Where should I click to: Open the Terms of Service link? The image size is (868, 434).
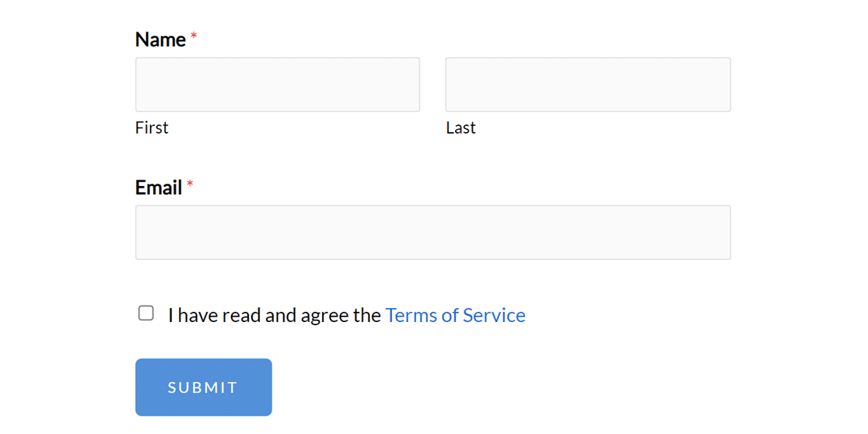tap(455, 315)
